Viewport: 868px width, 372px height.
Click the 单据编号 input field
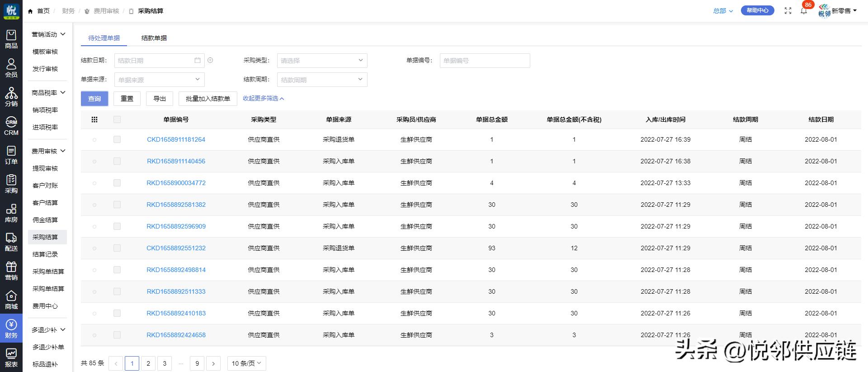tap(485, 61)
